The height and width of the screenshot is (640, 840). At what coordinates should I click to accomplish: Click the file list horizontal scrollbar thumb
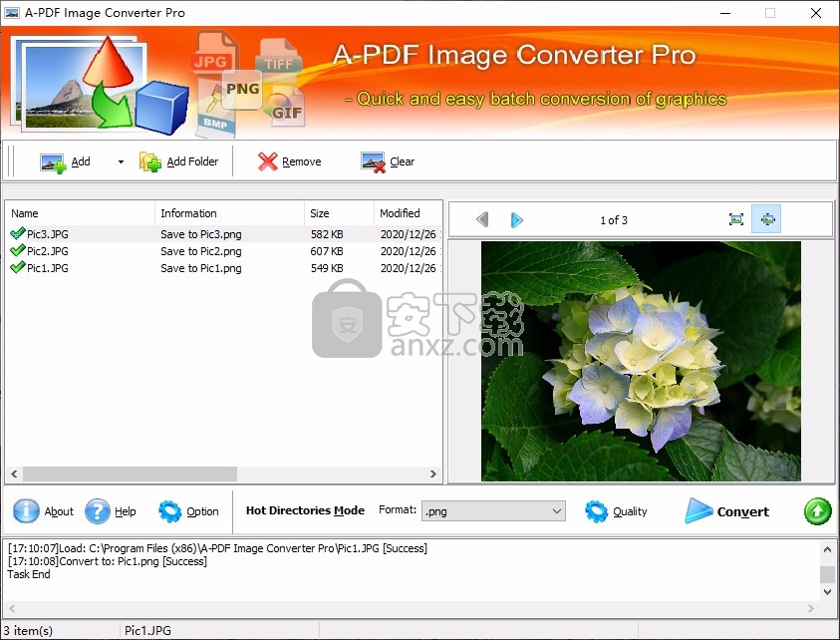click(131, 474)
